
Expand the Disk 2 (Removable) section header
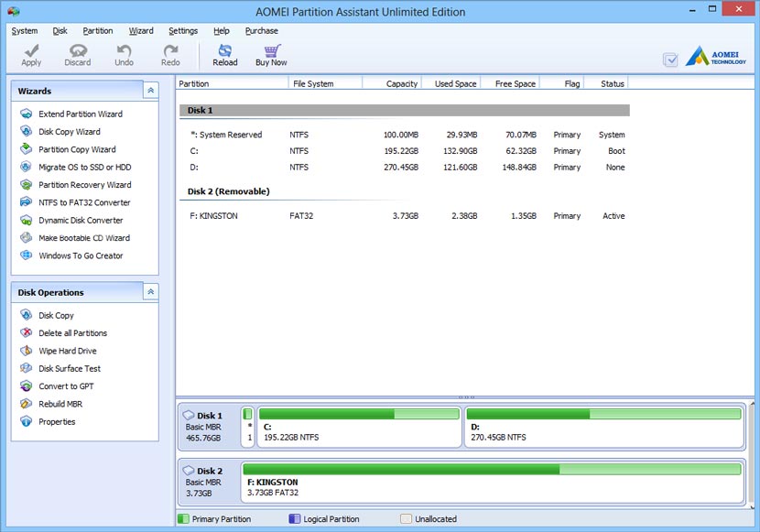click(231, 190)
